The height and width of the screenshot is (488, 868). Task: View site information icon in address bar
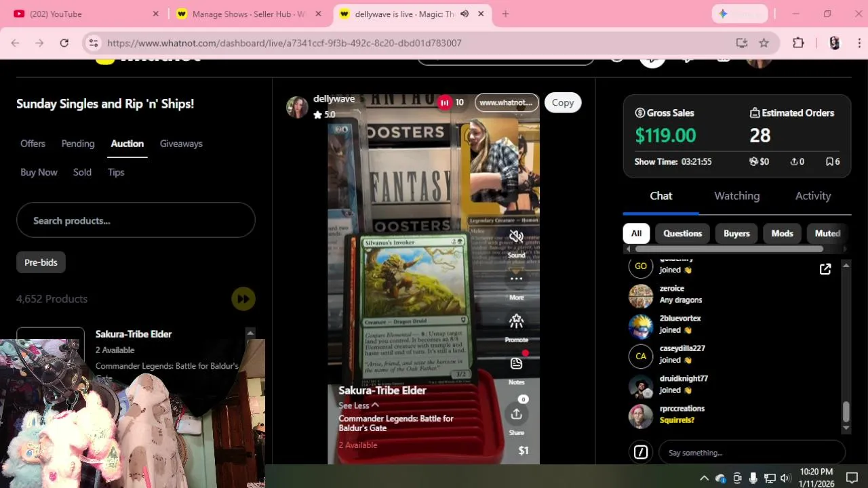point(94,43)
